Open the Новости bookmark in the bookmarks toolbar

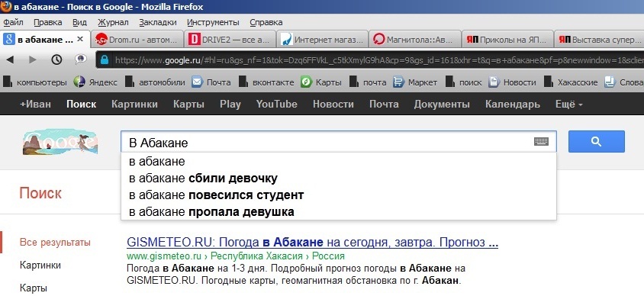(512, 82)
